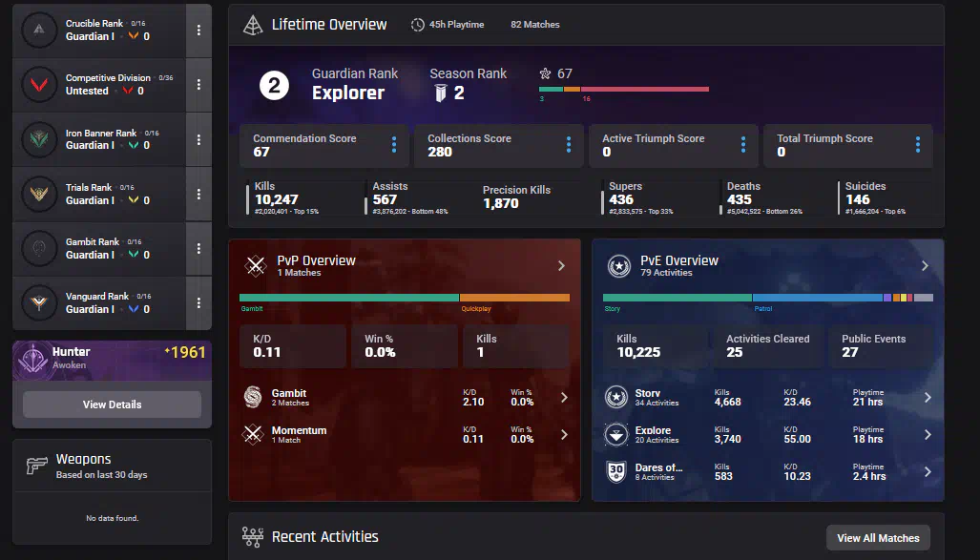Expand PvE Overview with chevron arrow

click(925, 265)
